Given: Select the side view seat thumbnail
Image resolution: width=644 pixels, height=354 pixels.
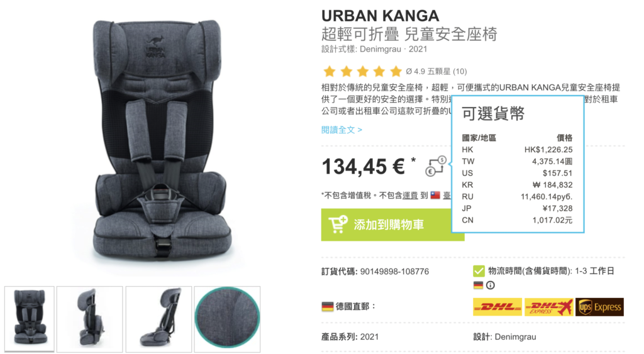Looking at the screenshot, I should (x=158, y=319).
